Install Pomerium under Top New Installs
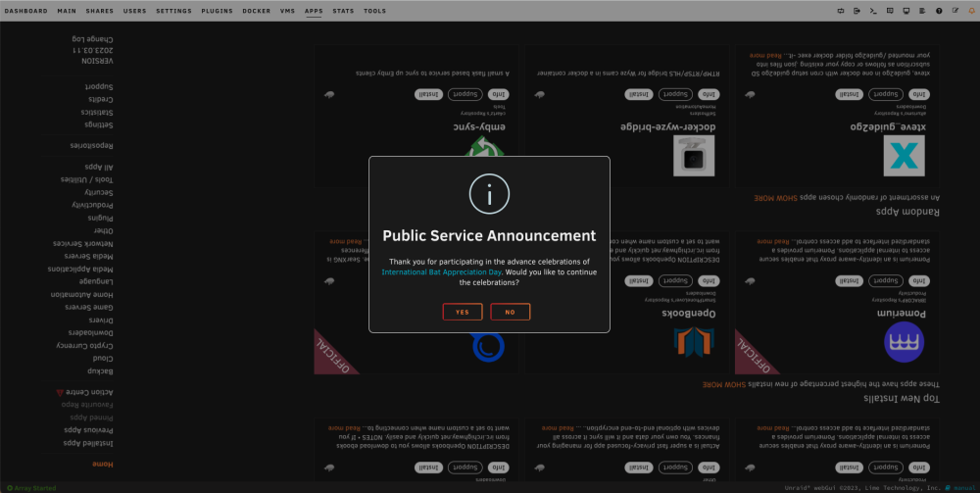Image resolution: width=980 pixels, height=493 pixels. click(850, 281)
